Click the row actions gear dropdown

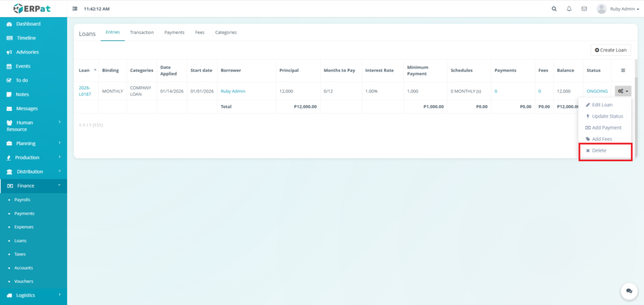point(623,91)
